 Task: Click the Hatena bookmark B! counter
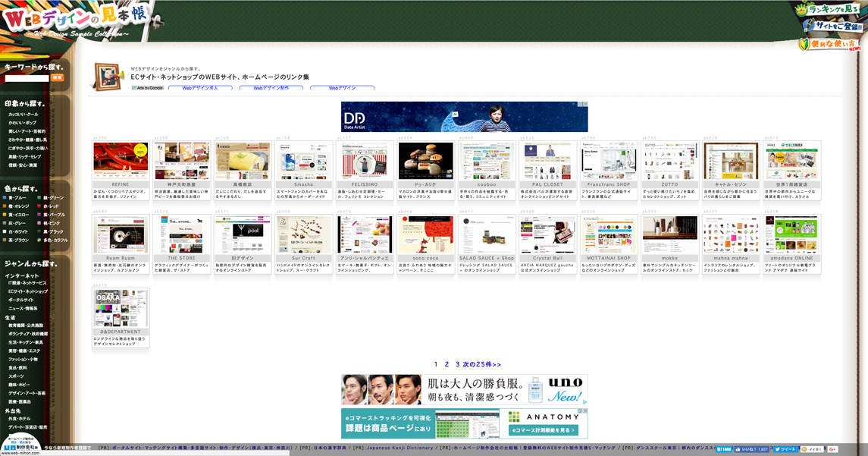[724, 449]
